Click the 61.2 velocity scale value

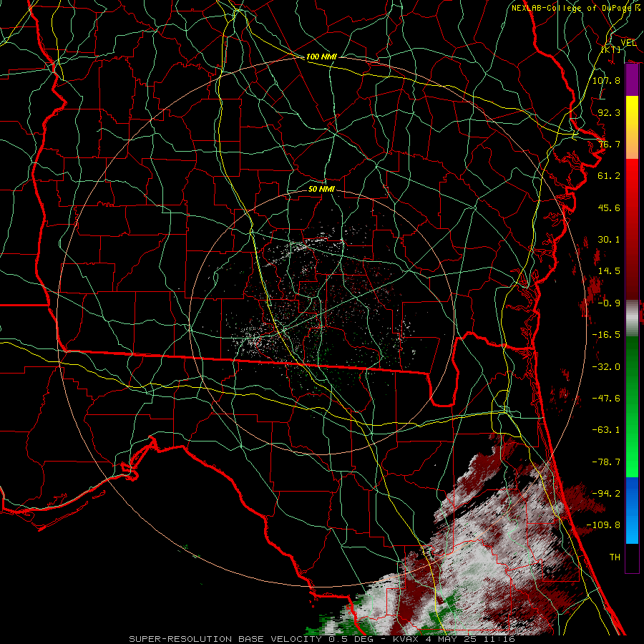(609, 176)
